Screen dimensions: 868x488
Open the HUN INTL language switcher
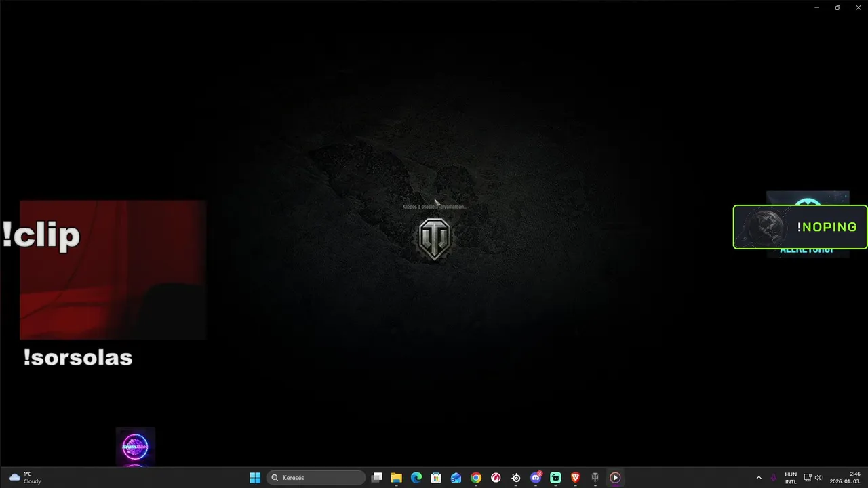pyautogui.click(x=791, y=478)
